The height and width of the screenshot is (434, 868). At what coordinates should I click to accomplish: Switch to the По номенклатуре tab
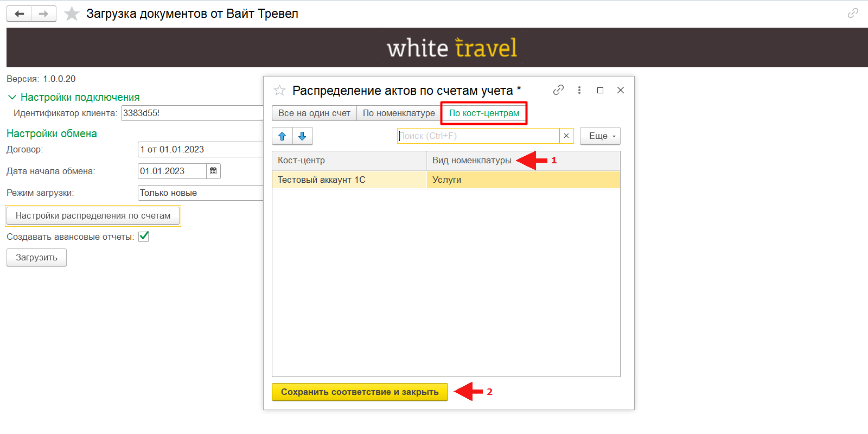[x=399, y=113]
